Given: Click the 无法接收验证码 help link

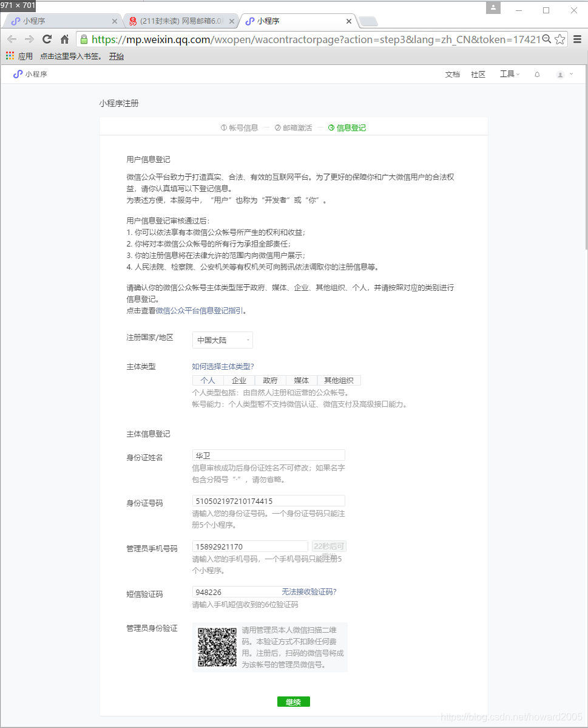Looking at the screenshot, I should (311, 591).
